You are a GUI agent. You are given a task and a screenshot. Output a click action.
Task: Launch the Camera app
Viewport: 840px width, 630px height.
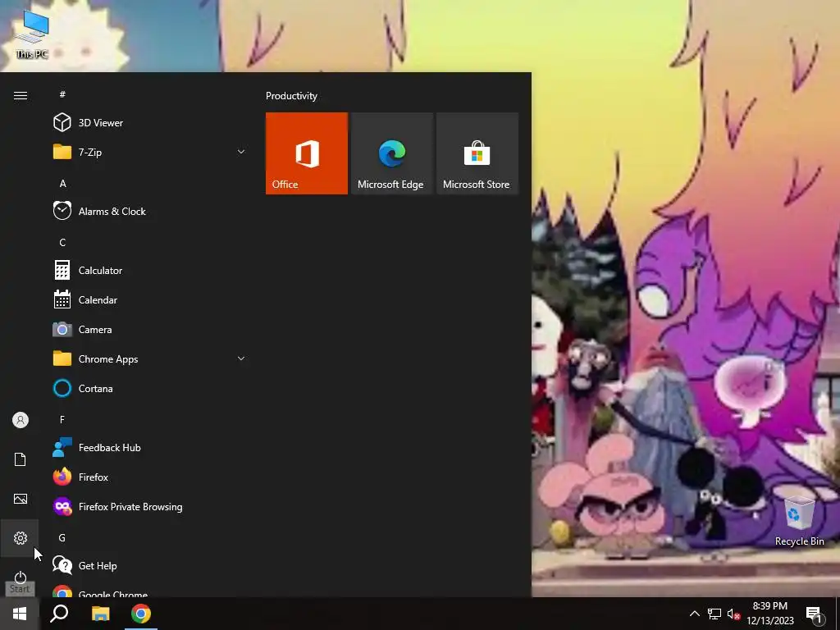coord(149,330)
